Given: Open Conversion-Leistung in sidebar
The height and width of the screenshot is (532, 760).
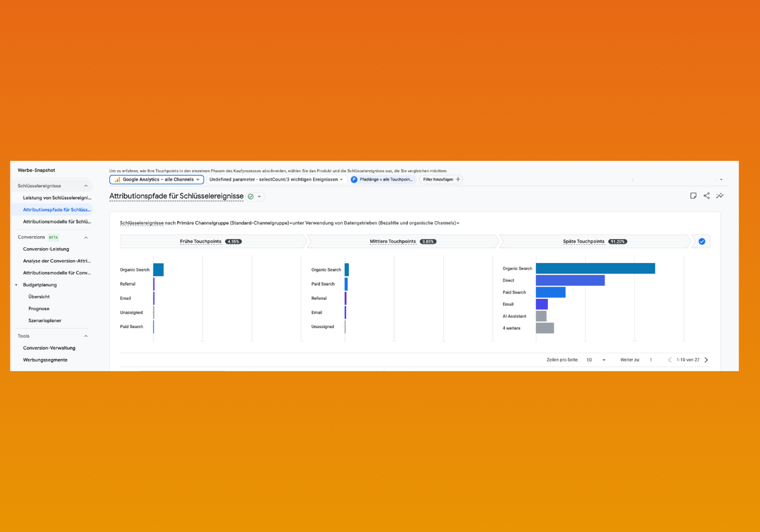Looking at the screenshot, I should tap(46, 249).
